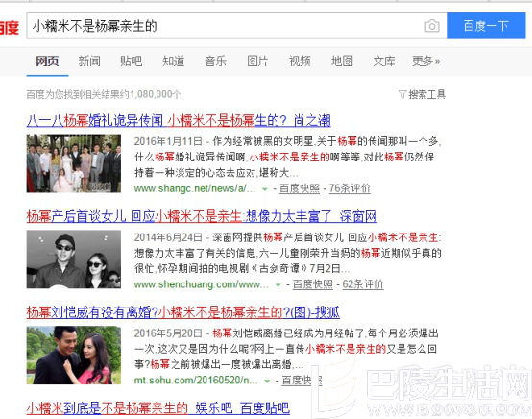
Task: Open the 贴吧 tab
Action: click(x=132, y=62)
